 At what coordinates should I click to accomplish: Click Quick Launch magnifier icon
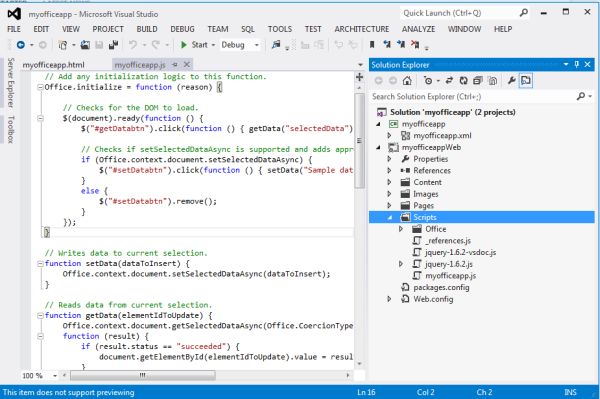[x=523, y=13]
